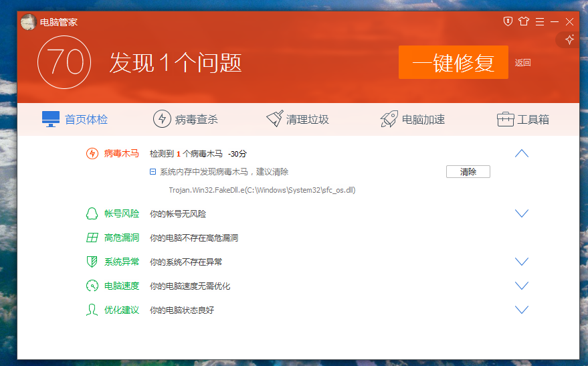Click 你的帐号无风险 text
The width and height of the screenshot is (588, 366).
[x=178, y=213]
